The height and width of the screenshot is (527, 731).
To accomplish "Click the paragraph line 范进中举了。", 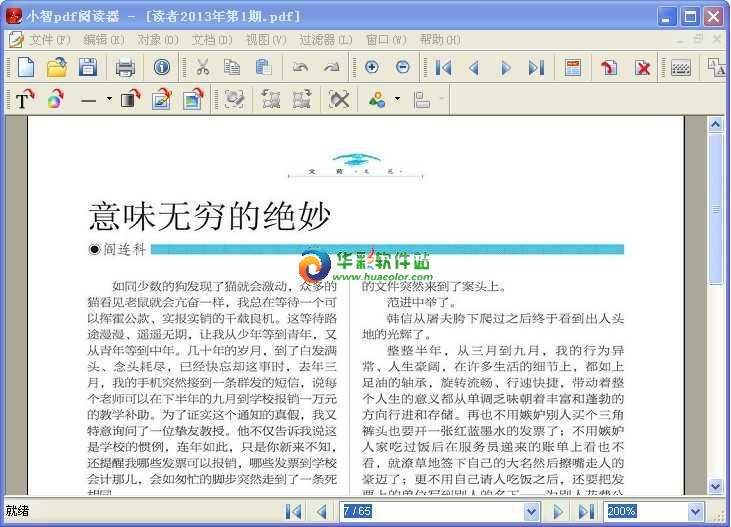I will pos(421,302).
